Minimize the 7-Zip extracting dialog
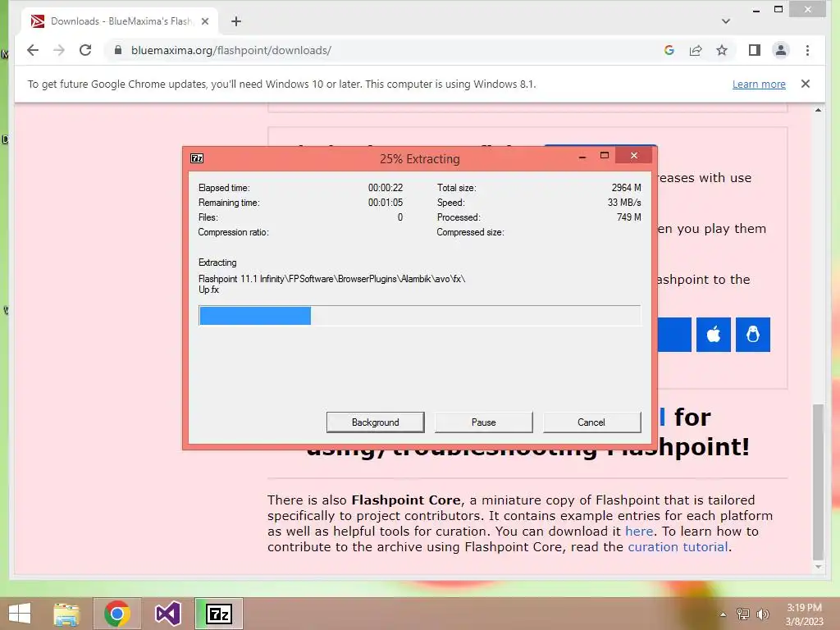Viewport: 840px width, 630px height. (x=582, y=157)
